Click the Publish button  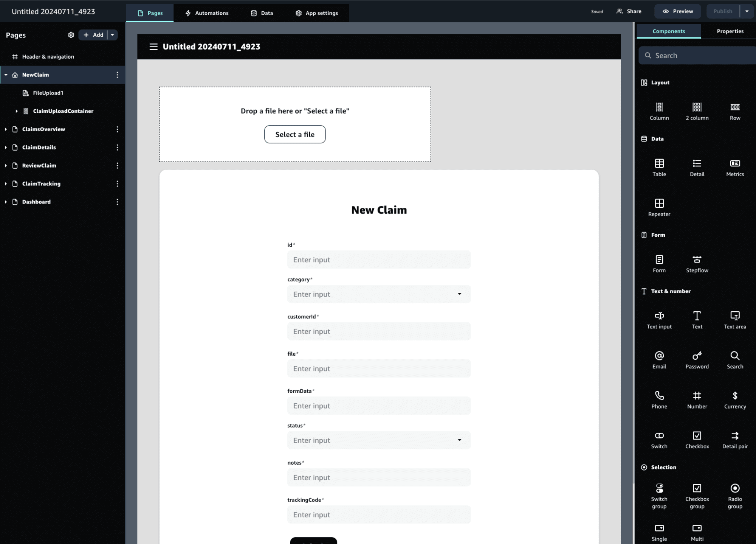(x=723, y=11)
